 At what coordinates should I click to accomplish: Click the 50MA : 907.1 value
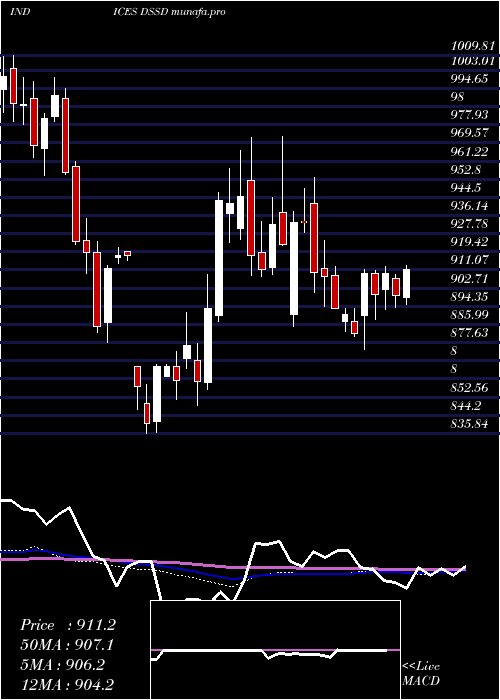67,645
